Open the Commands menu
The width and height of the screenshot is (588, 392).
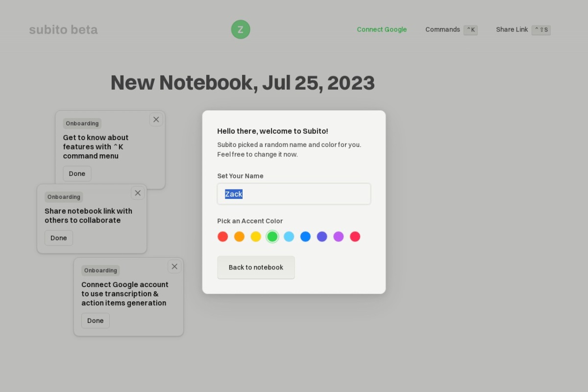click(442, 29)
